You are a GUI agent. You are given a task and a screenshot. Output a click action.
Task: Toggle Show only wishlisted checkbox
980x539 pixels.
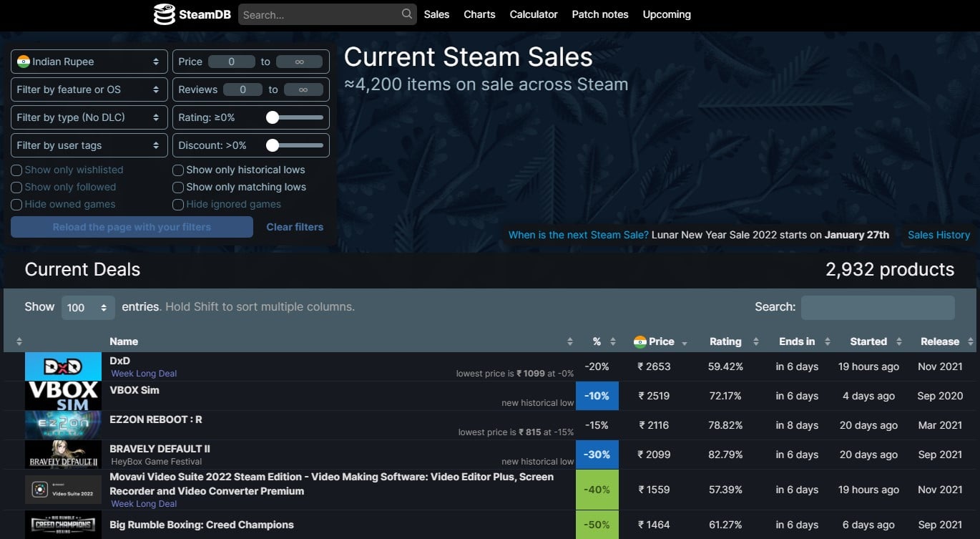pyautogui.click(x=16, y=170)
